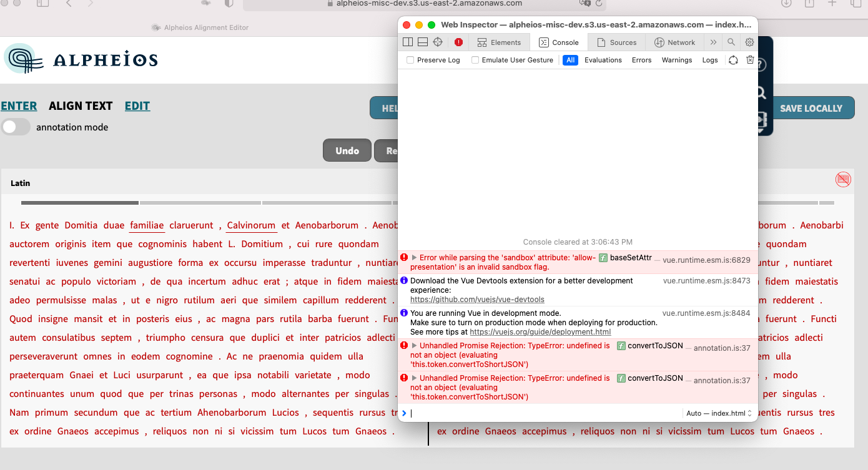Open Web Inspector settings gear
The height and width of the screenshot is (470, 868).
click(749, 42)
